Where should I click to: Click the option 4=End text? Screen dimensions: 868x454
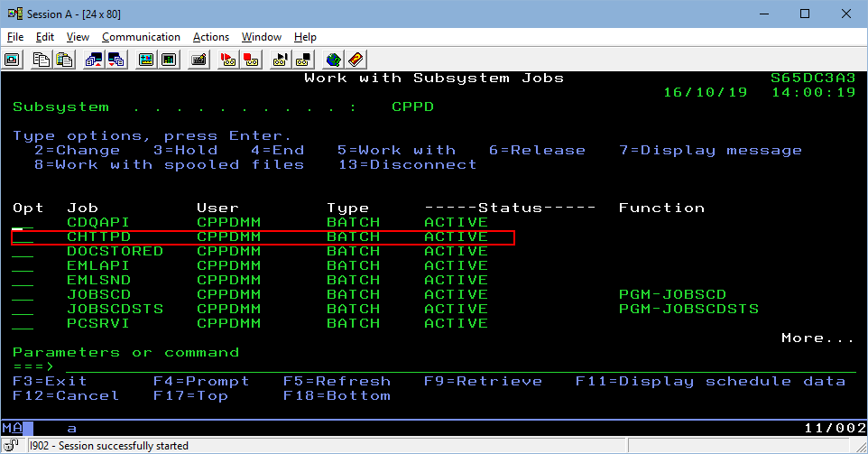pos(277,150)
